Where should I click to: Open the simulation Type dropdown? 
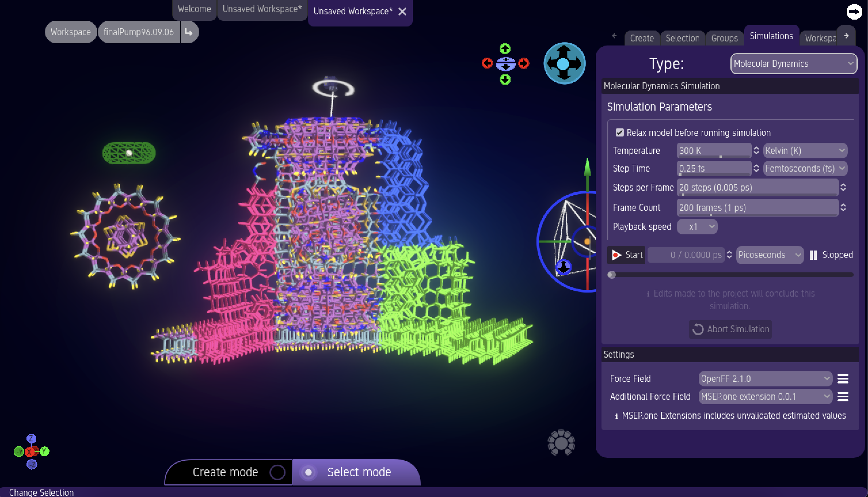(x=793, y=63)
